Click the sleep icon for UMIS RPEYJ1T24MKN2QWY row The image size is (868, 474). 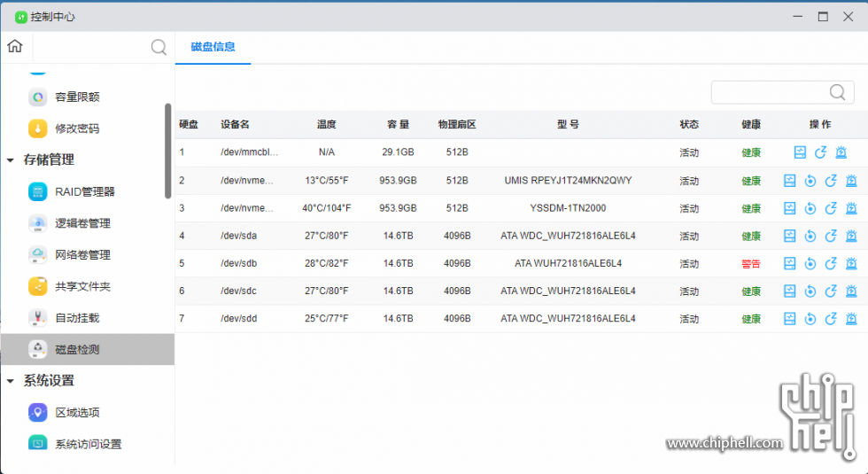(831, 181)
